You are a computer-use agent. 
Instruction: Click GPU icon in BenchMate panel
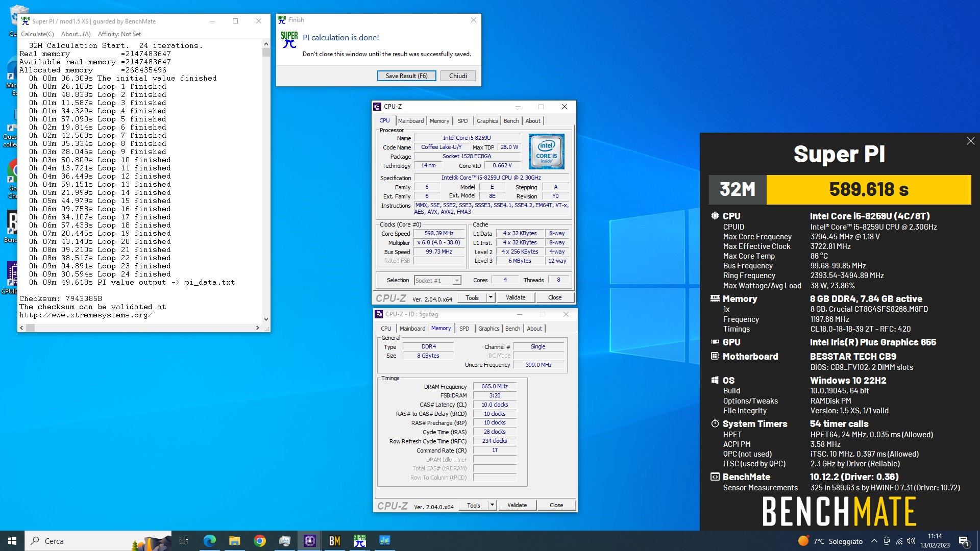tap(715, 342)
